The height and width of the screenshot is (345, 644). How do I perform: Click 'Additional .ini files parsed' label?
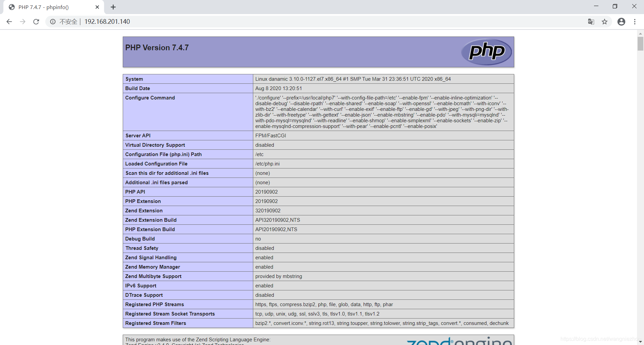click(156, 183)
